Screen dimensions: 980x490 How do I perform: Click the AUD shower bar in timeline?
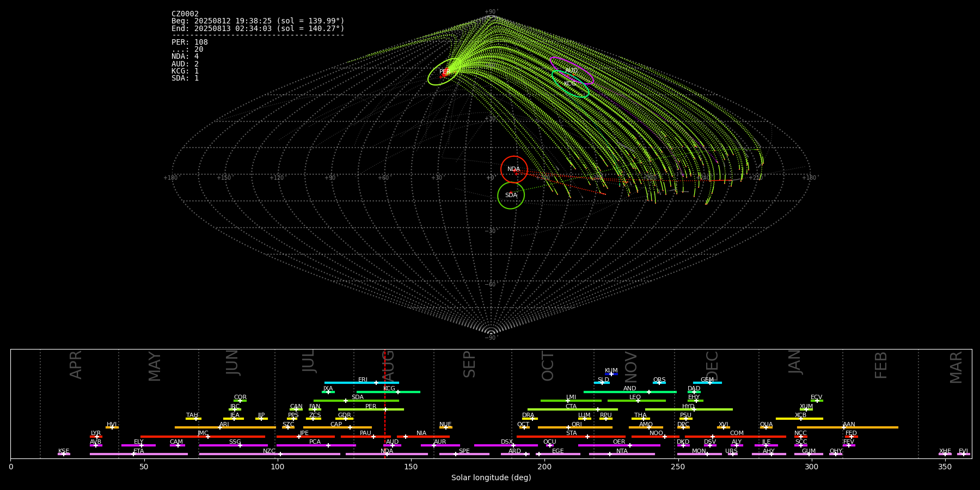pos(392,445)
